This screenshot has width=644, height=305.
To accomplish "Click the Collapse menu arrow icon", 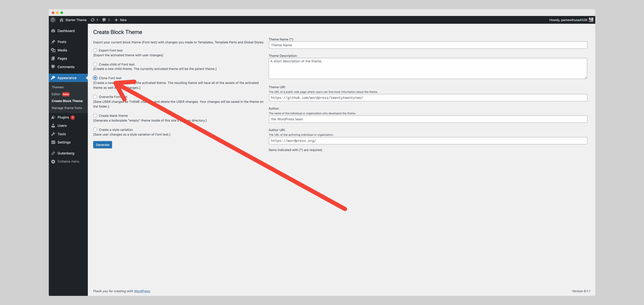I will pos(53,162).
